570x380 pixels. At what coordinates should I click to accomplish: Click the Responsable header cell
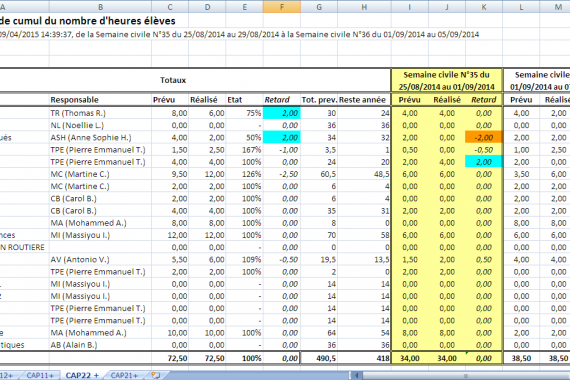tap(100, 100)
